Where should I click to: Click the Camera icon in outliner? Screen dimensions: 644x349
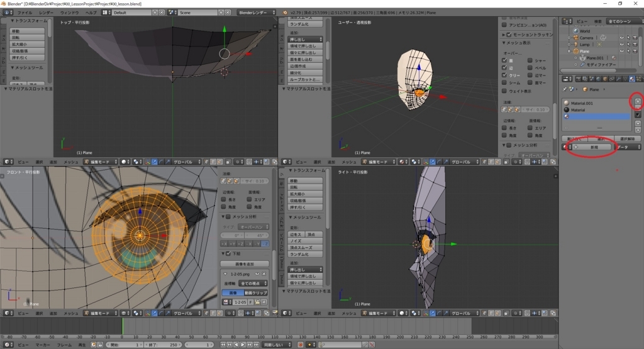click(x=576, y=38)
